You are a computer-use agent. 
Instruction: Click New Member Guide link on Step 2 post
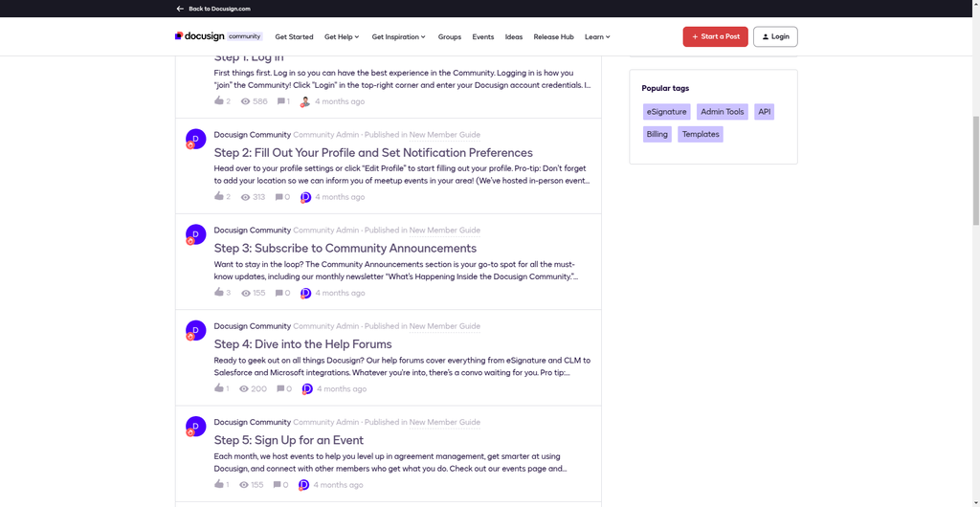tap(445, 135)
